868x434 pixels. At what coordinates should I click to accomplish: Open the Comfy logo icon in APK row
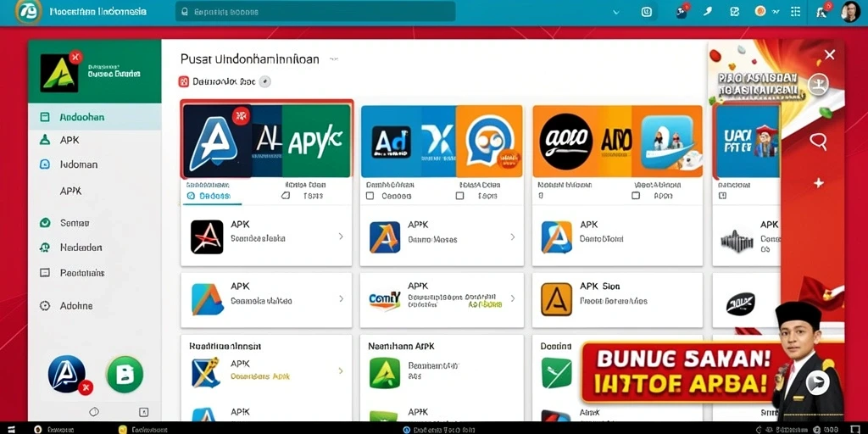tap(385, 299)
